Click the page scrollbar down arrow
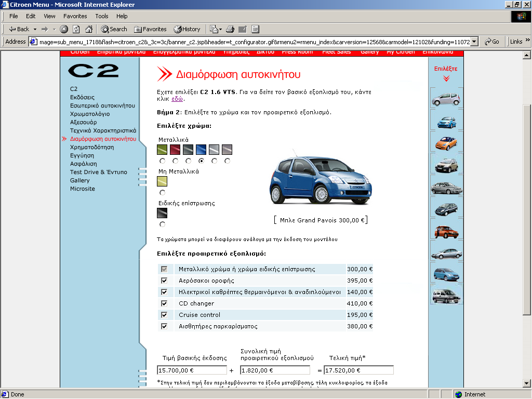This screenshot has width=532, height=399. coord(527,384)
